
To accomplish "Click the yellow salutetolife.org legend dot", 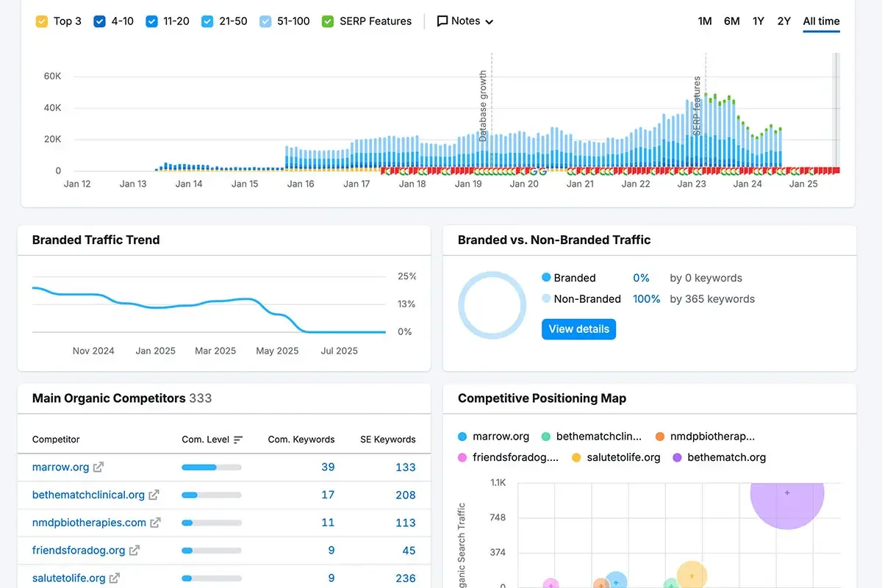I will point(575,457).
